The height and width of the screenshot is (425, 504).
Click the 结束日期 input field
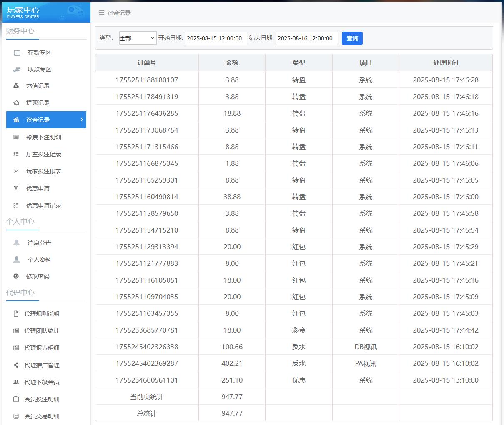(x=306, y=38)
